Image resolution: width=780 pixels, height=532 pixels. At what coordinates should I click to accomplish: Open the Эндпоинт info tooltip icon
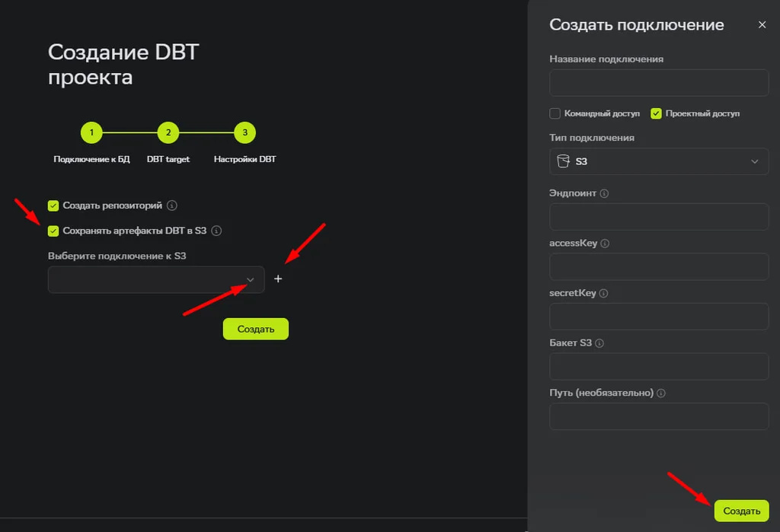pos(604,193)
